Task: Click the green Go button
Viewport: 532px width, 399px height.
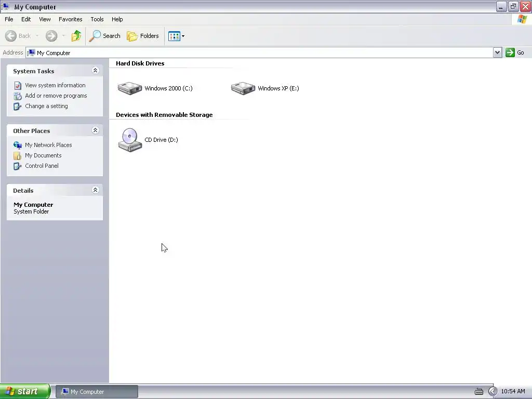Action: pyautogui.click(x=515, y=52)
